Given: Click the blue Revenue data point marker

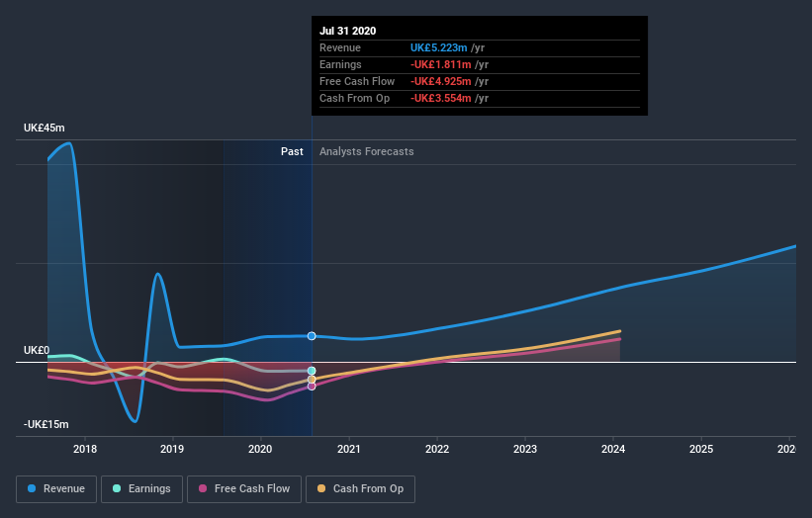Looking at the screenshot, I should click(312, 336).
